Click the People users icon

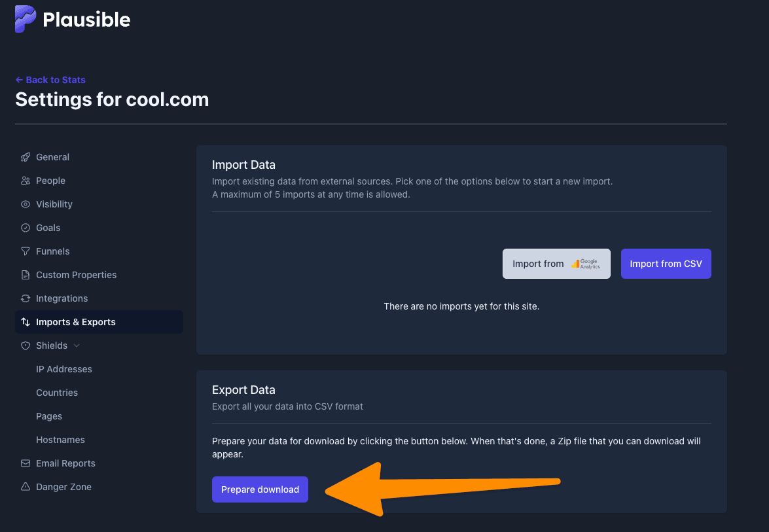26,181
